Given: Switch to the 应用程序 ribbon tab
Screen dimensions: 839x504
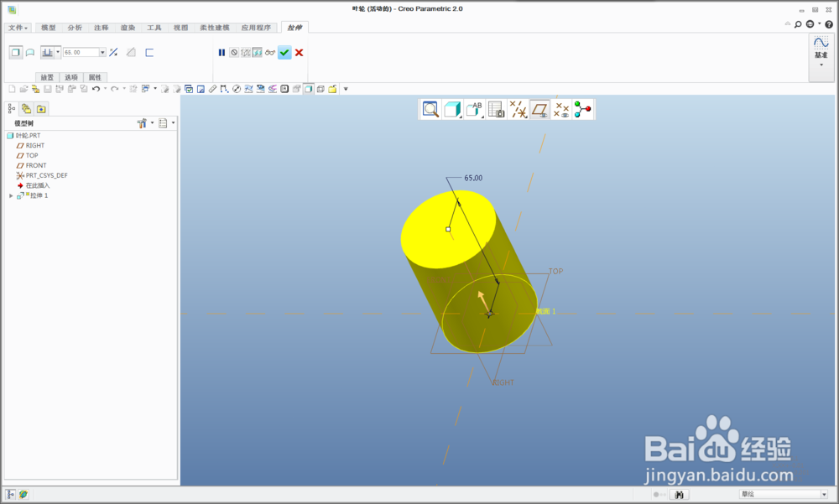Looking at the screenshot, I should pos(256,28).
